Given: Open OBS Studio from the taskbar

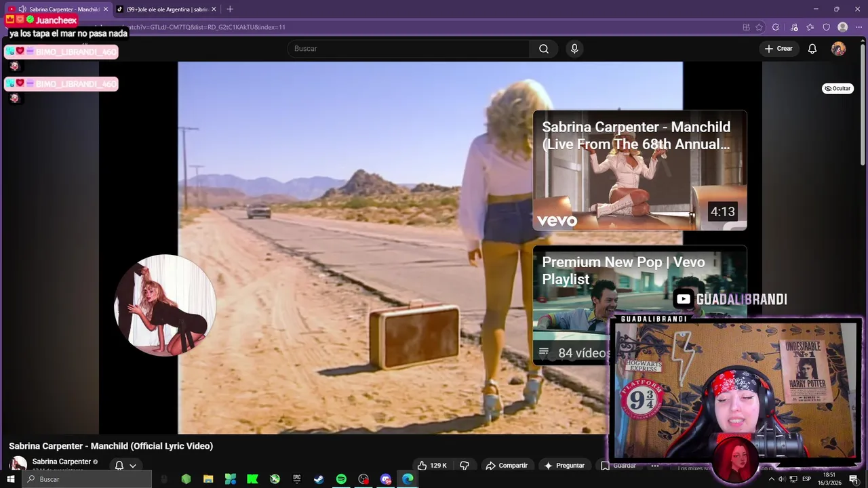Looking at the screenshot, I should pyautogui.click(x=363, y=479).
